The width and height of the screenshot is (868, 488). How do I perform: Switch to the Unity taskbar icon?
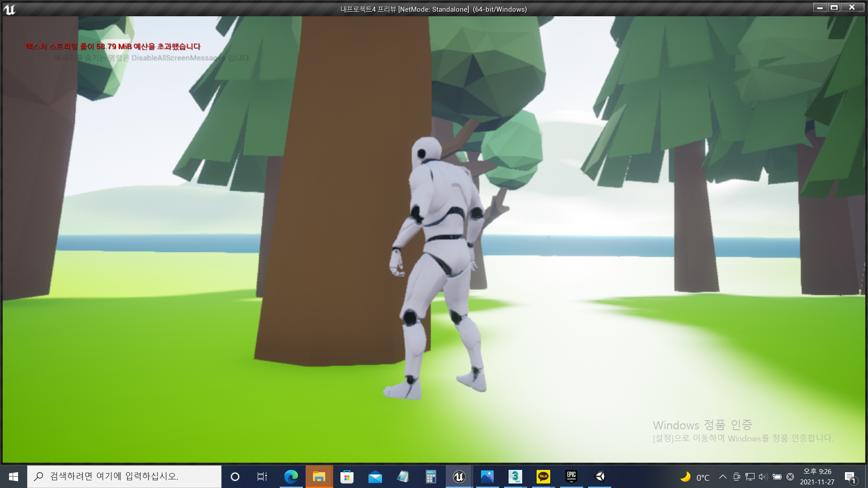click(599, 477)
